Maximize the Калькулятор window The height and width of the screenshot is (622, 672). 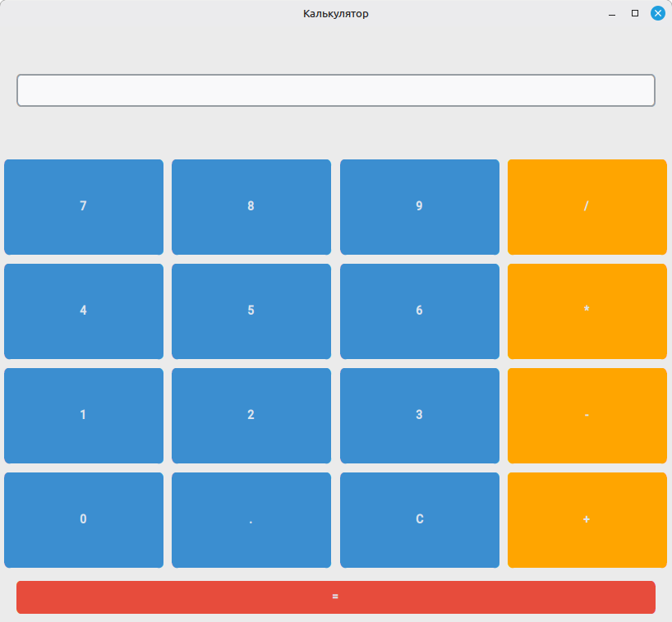pos(635,13)
